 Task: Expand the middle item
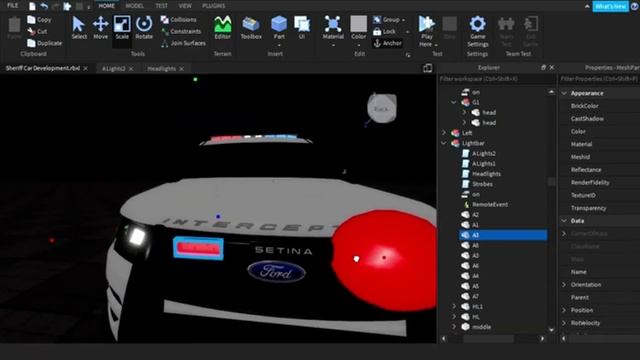tap(454, 327)
